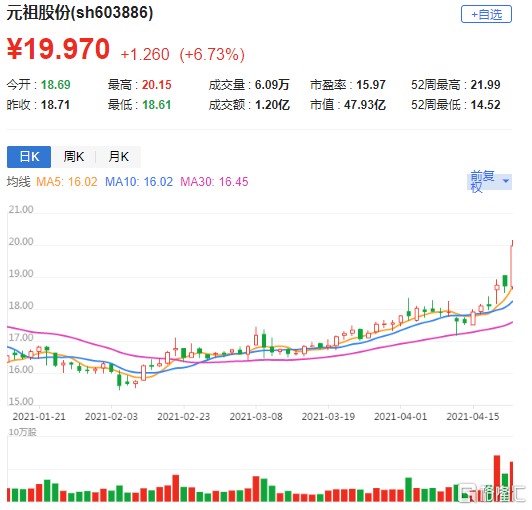Click the current price ¥19.970

pos(58,49)
